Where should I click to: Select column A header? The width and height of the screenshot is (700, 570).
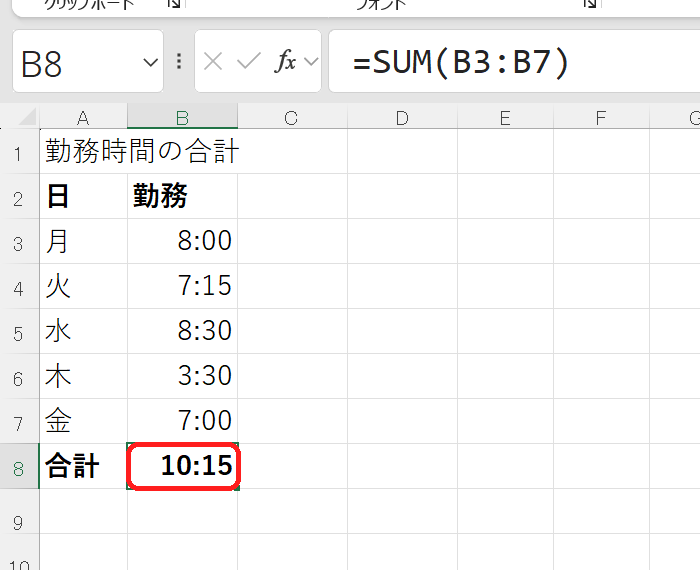[x=83, y=118]
